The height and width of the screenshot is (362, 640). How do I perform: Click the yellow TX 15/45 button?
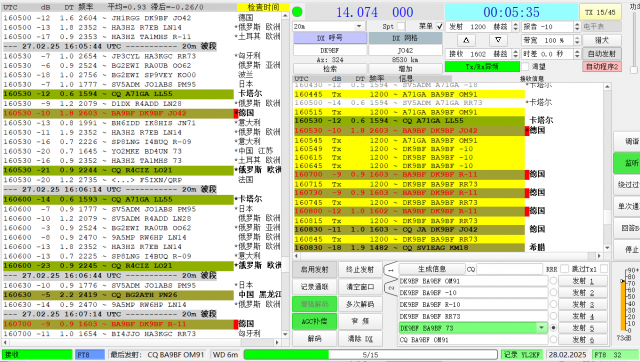600,12
